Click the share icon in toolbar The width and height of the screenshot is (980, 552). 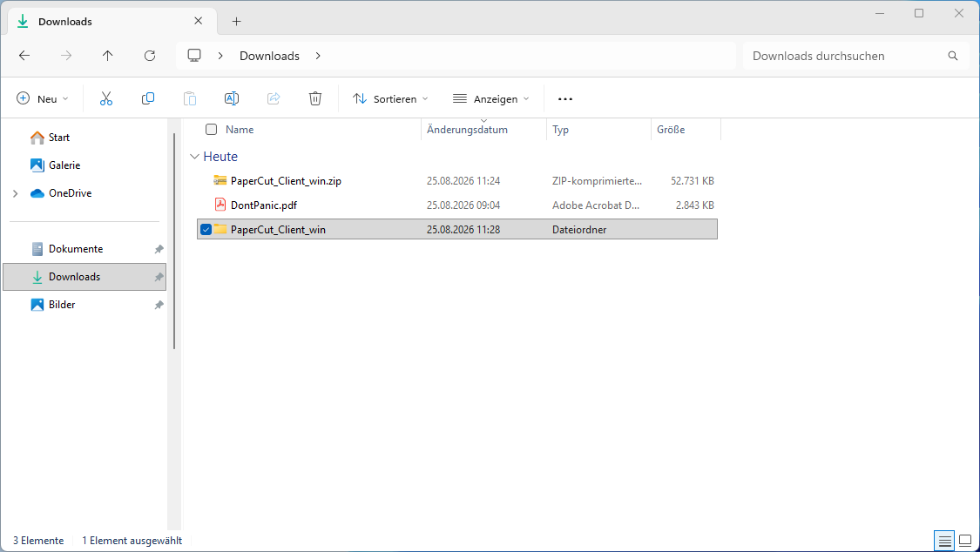(x=274, y=98)
